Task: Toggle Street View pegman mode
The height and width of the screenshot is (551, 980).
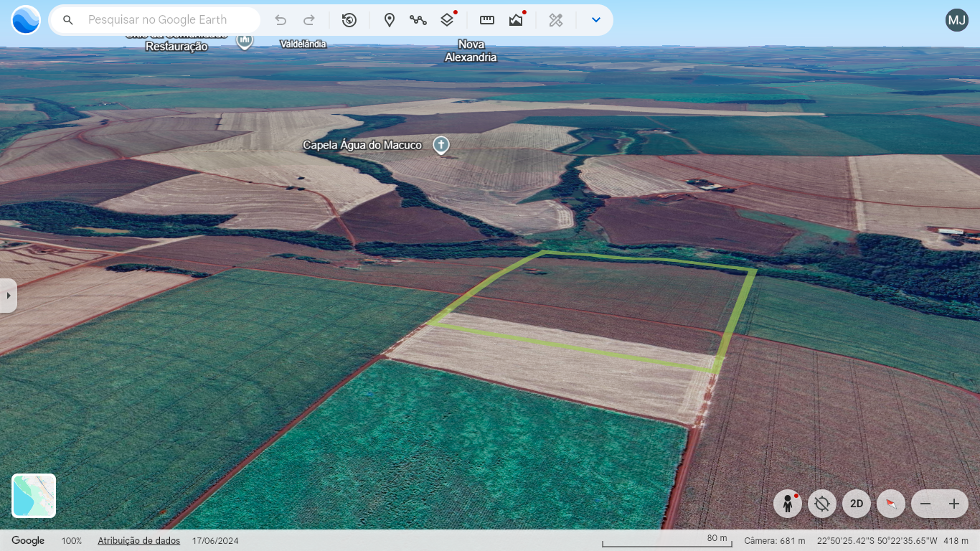Action: click(x=788, y=504)
